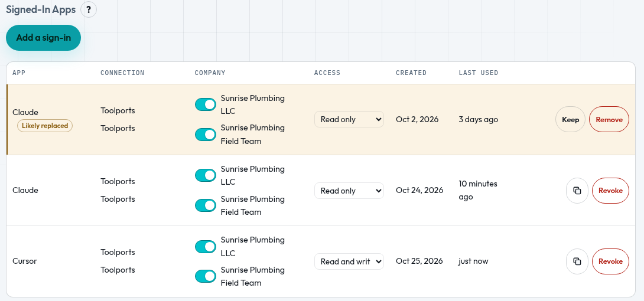Open access dropdown for Oct 24 Claude row
Screen dimensions: 644x301
(x=349, y=191)
